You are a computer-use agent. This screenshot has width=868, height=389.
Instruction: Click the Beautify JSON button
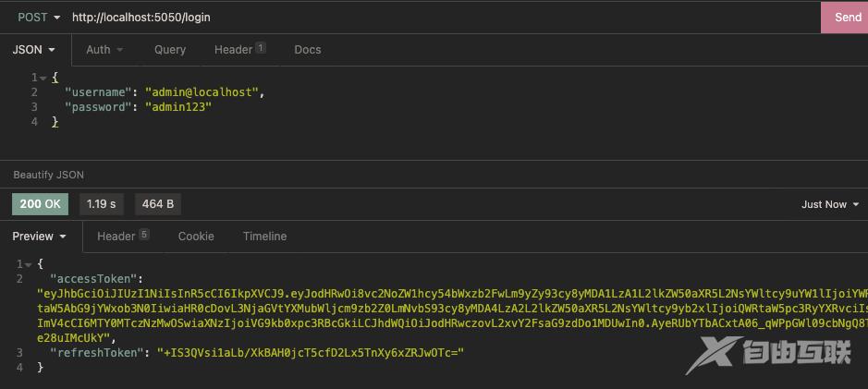[49, 175]
